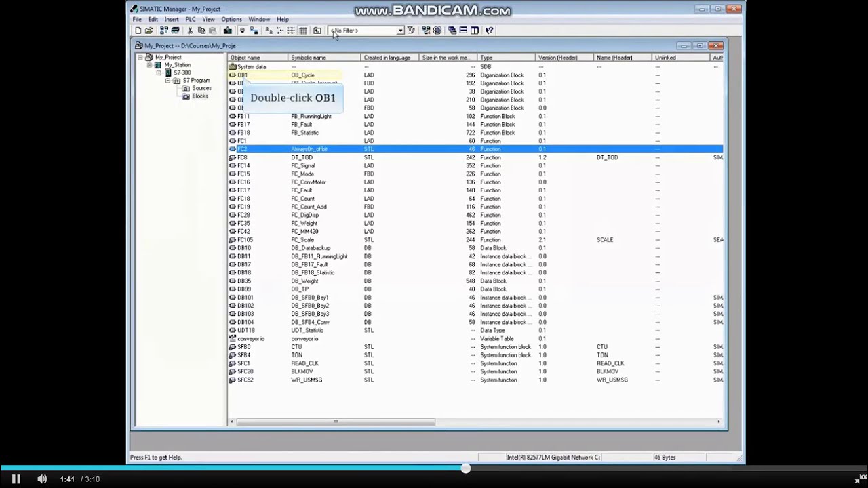The width and height of the screenshot is (868, 488).
Task: Sort by Symbolic name column header
Action: coord(325,58)
